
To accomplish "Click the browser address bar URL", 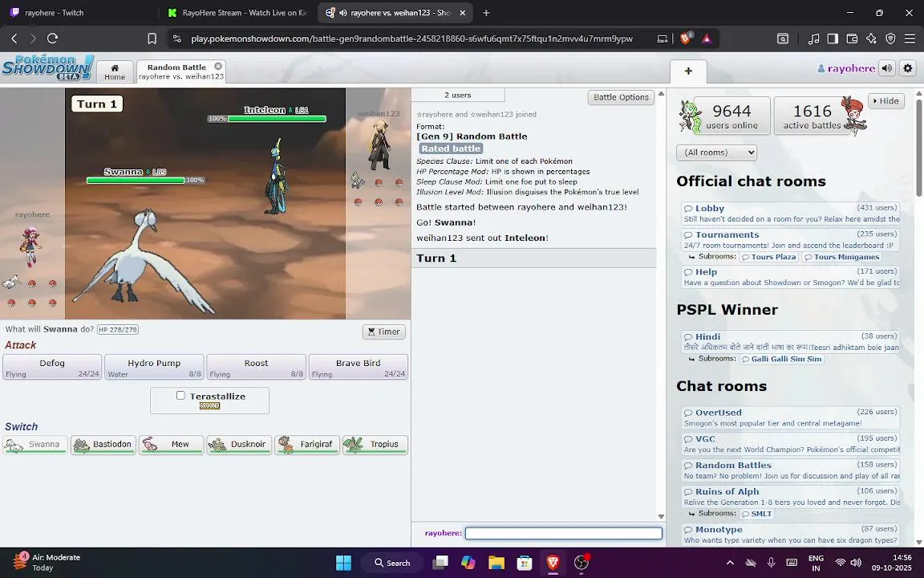I will 411,39.
